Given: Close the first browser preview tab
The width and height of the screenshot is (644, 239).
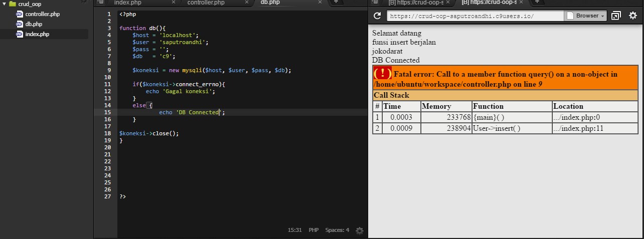Looking at the screenshot, I should (x=449, y=2).
